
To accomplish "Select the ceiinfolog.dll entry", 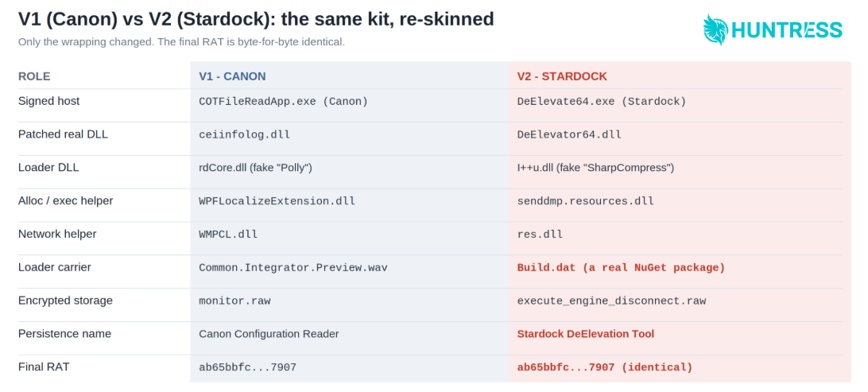I will 244,135.
